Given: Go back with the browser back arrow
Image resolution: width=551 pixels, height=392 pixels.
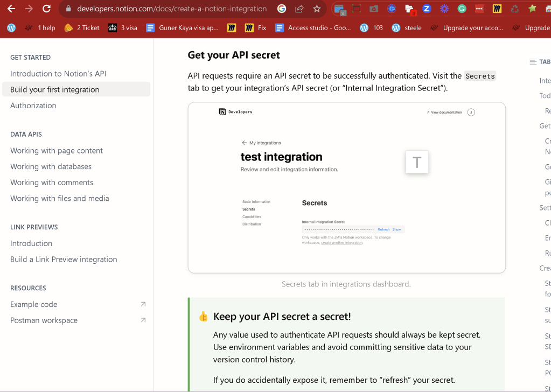Looking at the screenshot, I should 11,9.
